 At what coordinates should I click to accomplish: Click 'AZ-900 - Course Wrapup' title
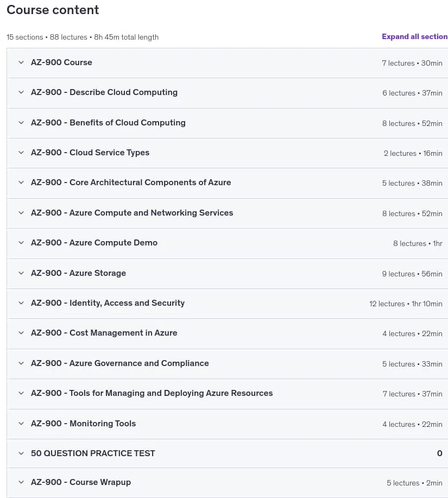pos(81,482)
